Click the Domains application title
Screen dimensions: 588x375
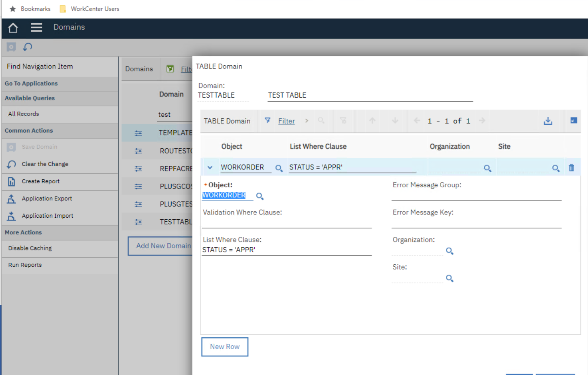tap(69, 27)
